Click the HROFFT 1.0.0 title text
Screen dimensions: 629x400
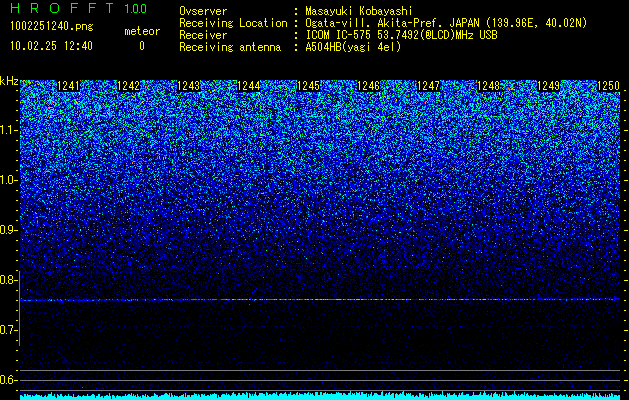coord(78,8)
